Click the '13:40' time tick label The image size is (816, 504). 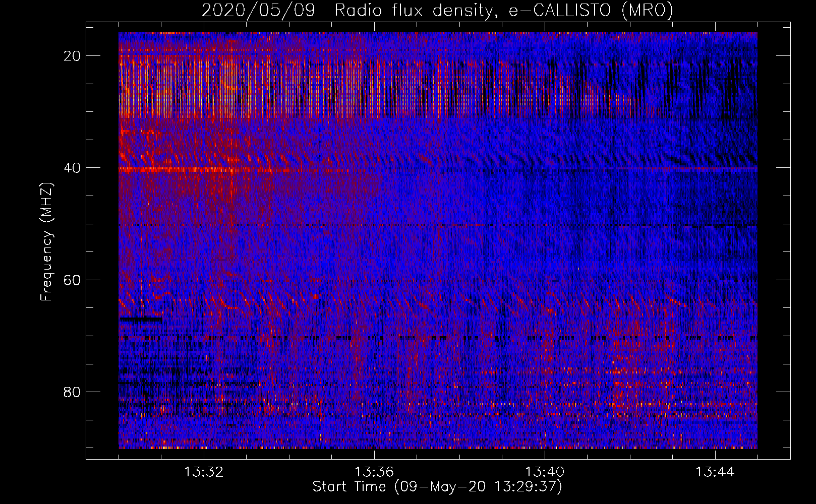pyautogui.click(x=545, y=472)
